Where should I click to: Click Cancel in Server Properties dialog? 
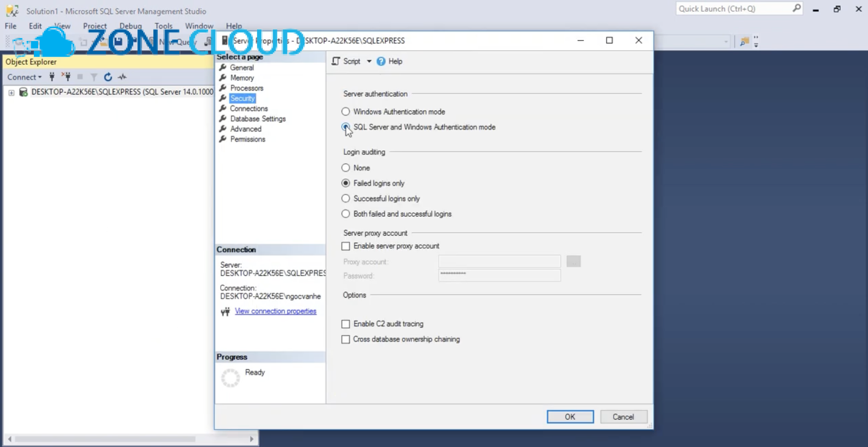pyautogui.click(x=624, y=417)
